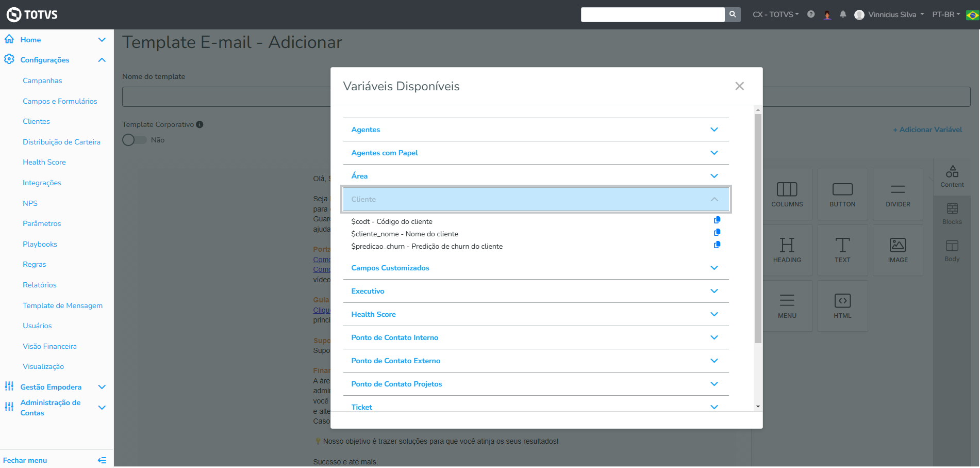Screen dimensions: 980x468
Task: Open Health Score in the sidebar
Action: 44,162
